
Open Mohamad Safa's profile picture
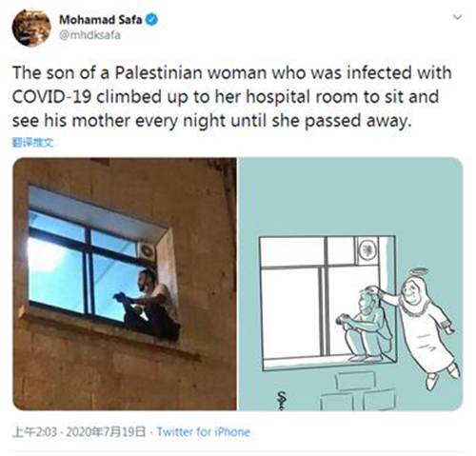31,28
